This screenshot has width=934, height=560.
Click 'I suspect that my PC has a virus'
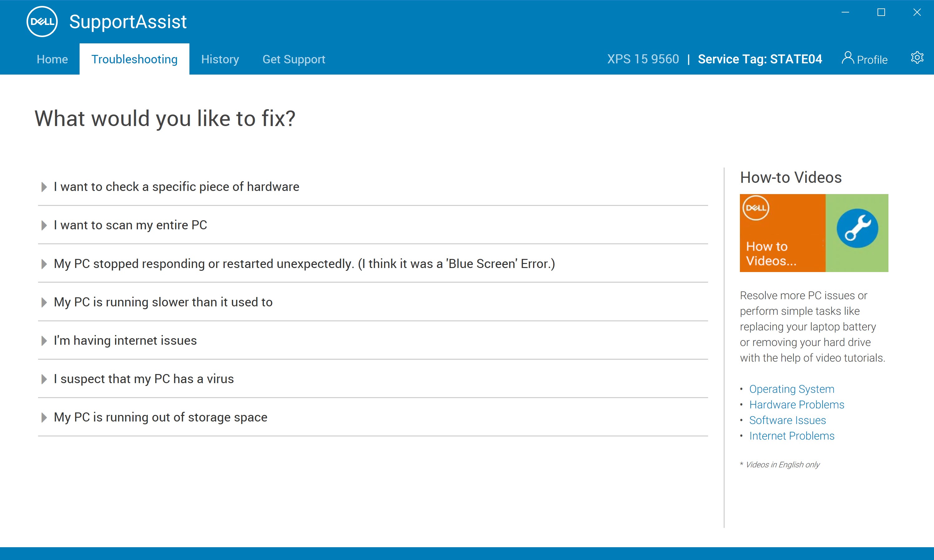coord(143,379)
